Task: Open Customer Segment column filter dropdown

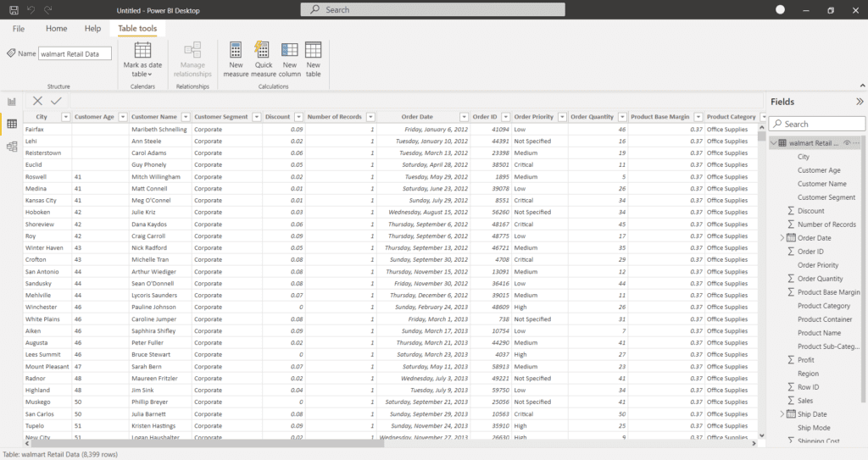Action: 256,117
